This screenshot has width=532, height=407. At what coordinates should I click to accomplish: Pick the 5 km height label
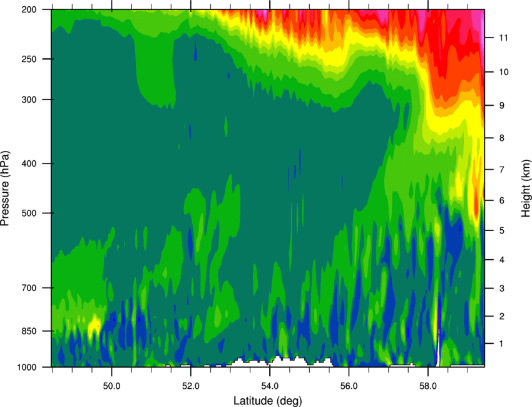[501, 230]
